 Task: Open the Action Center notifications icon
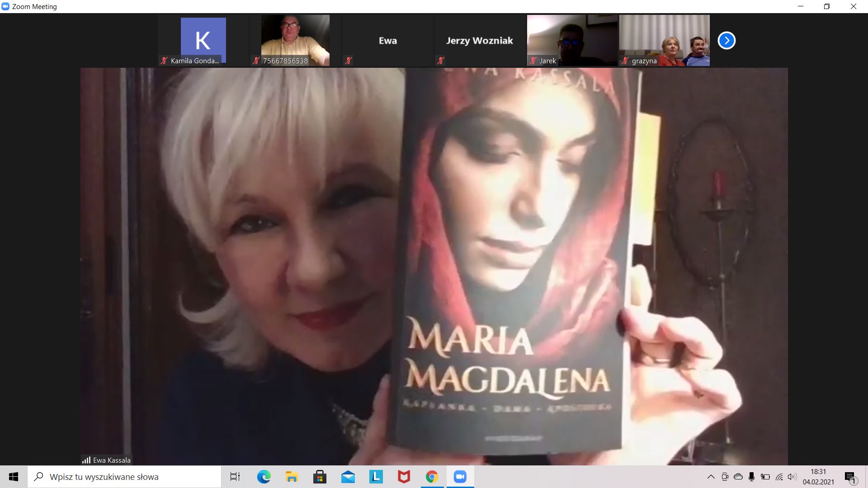point(850,477)
